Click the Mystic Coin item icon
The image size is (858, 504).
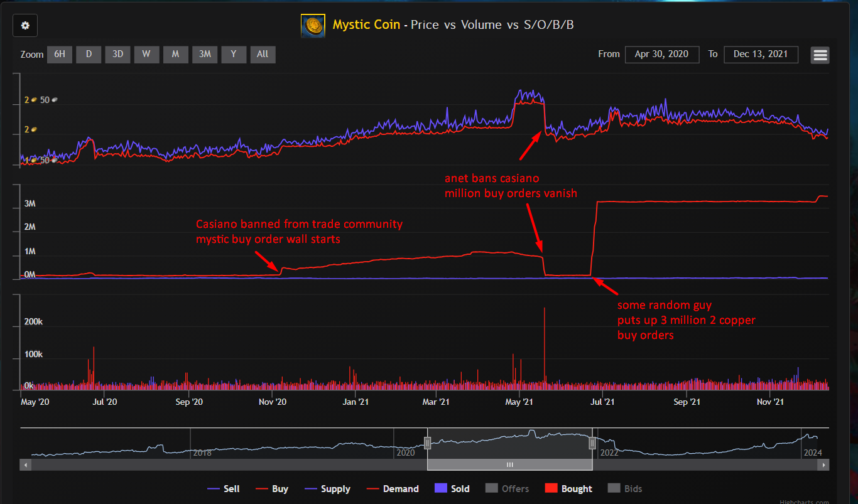click(x=313, y=25)
